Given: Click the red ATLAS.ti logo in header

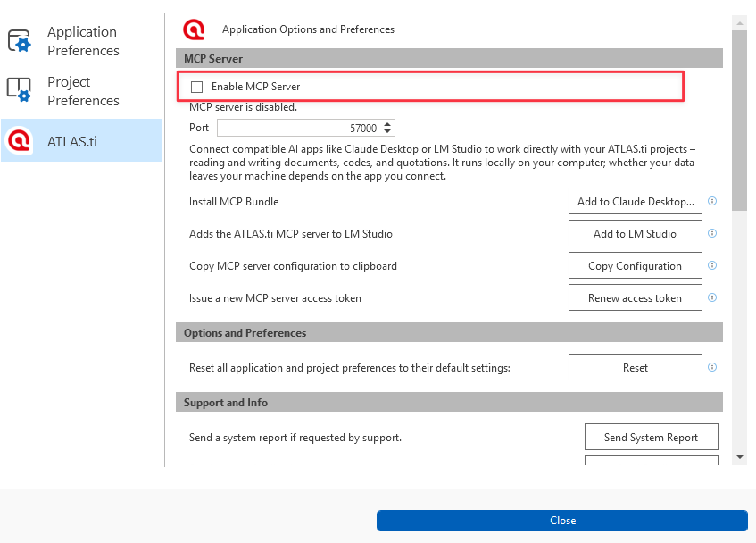Looking at the screenshot, I should point(194,29).
